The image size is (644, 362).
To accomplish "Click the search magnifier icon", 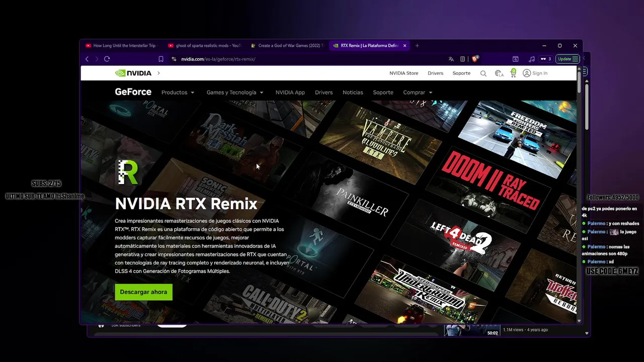I will tap(484, 73).
